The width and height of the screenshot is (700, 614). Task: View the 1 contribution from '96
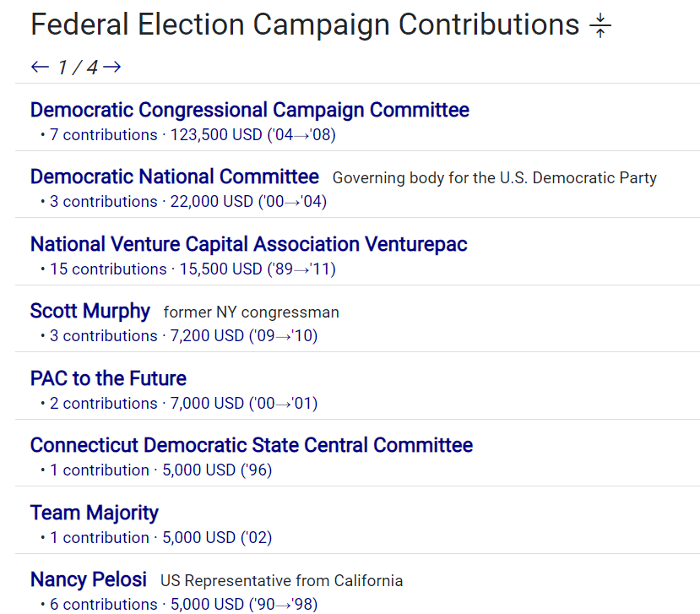tap(160, 470)
